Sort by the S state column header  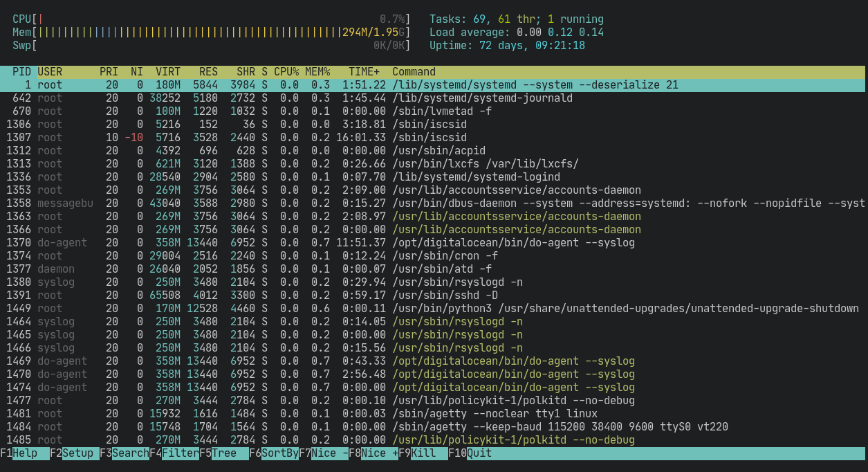pos(264,72)
